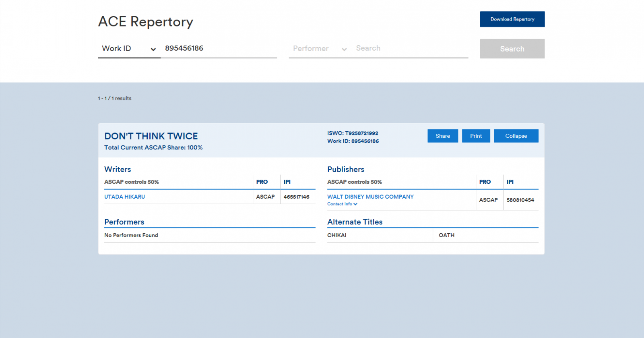Image resolution: width=644 pixels, height=338 pixels.
Task: Click the IPI column header in Publishers
Action: pyautogui.click(x=510, y=182)
